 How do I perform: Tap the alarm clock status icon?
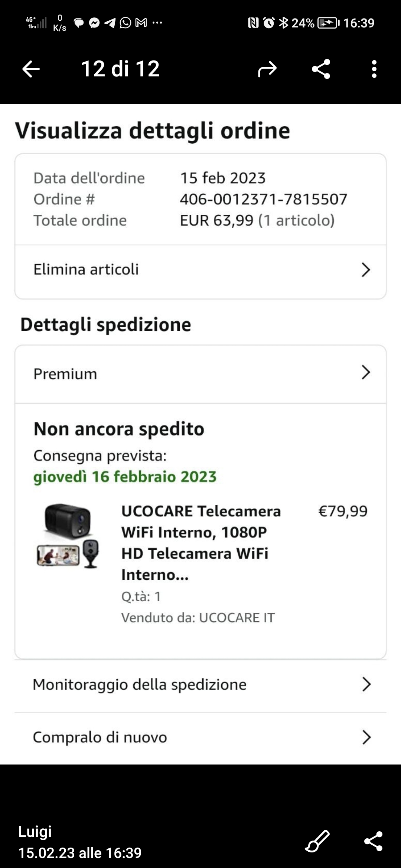point(269,23)
